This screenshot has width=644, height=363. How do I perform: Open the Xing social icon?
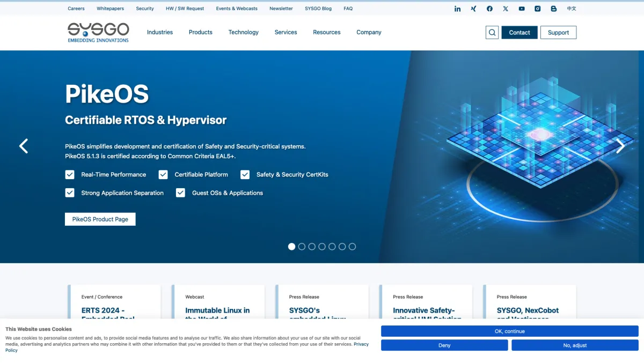tap(473, 9)
